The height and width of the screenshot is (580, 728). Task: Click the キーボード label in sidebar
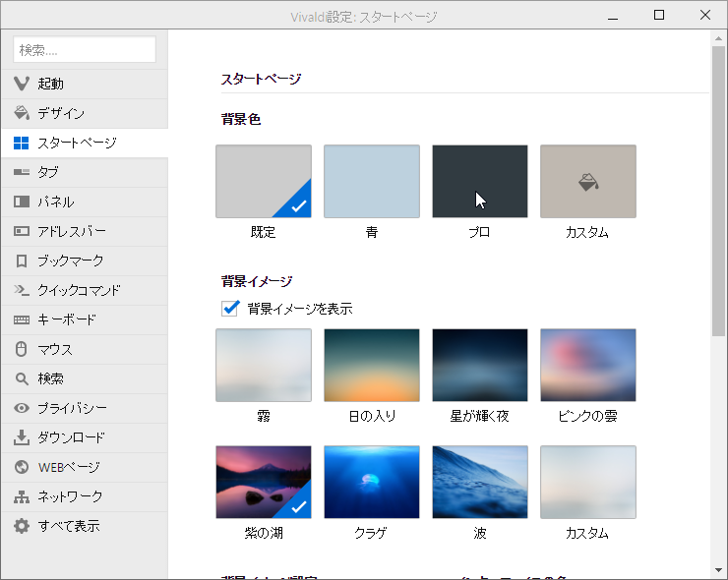[67, 319]
